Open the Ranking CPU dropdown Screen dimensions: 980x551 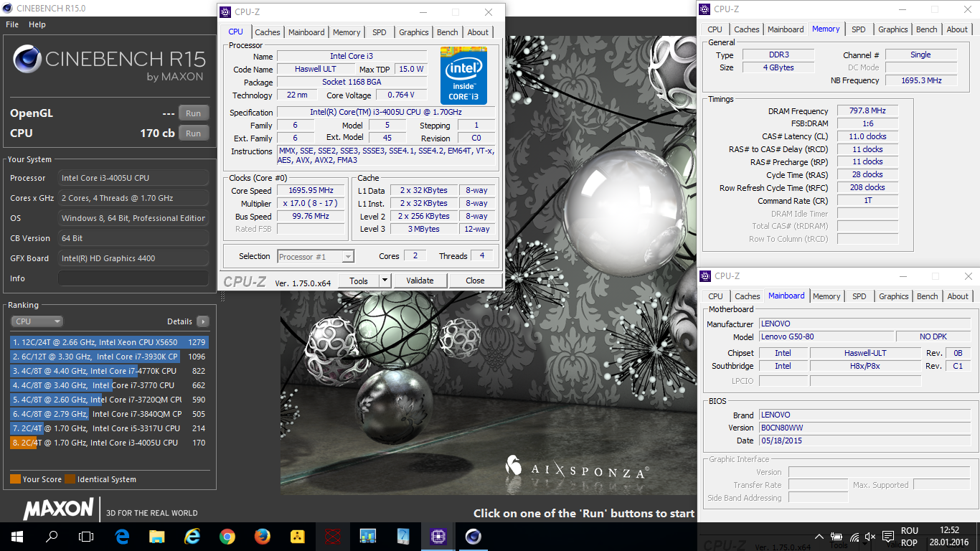coord(37,321)
